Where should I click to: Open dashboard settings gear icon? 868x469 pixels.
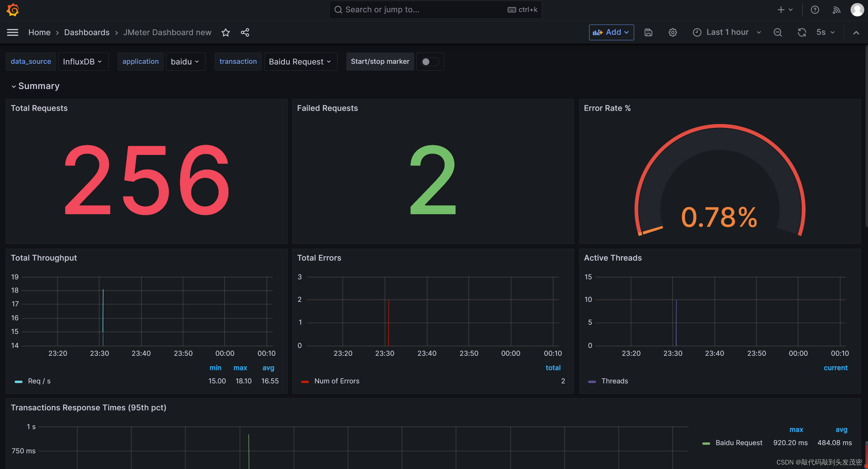click(x=672, y=32)
